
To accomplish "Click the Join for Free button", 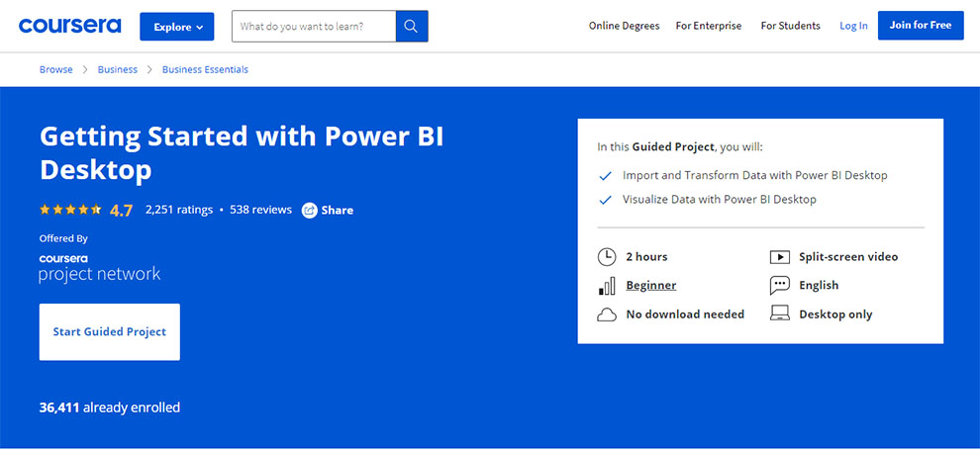I will tap(921, 26).
